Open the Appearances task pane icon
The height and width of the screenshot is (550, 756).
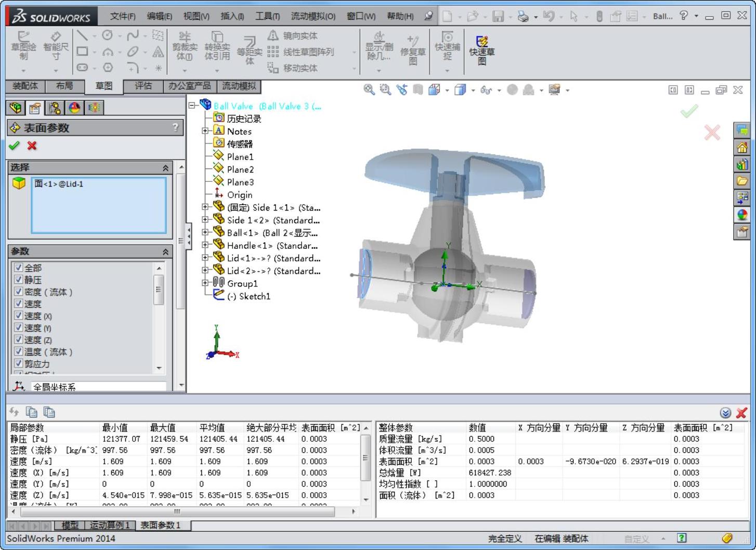pyautogui.click(x=742, y=214)
